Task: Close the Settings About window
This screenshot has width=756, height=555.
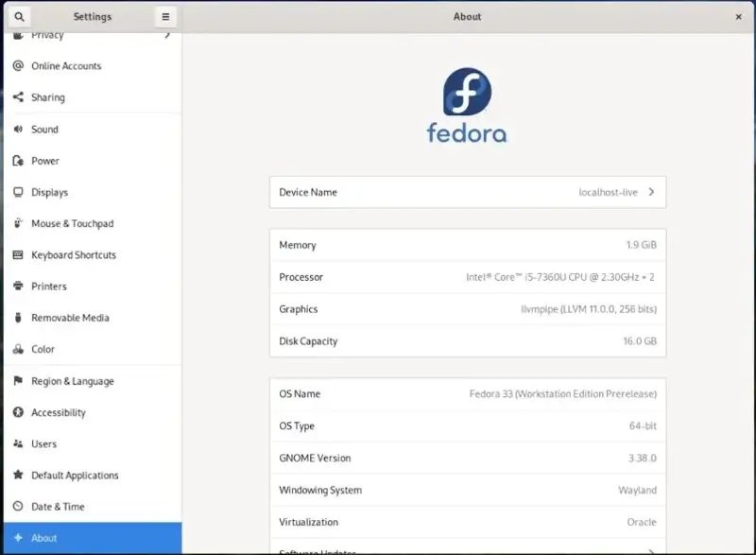Action: click(738, 16)
